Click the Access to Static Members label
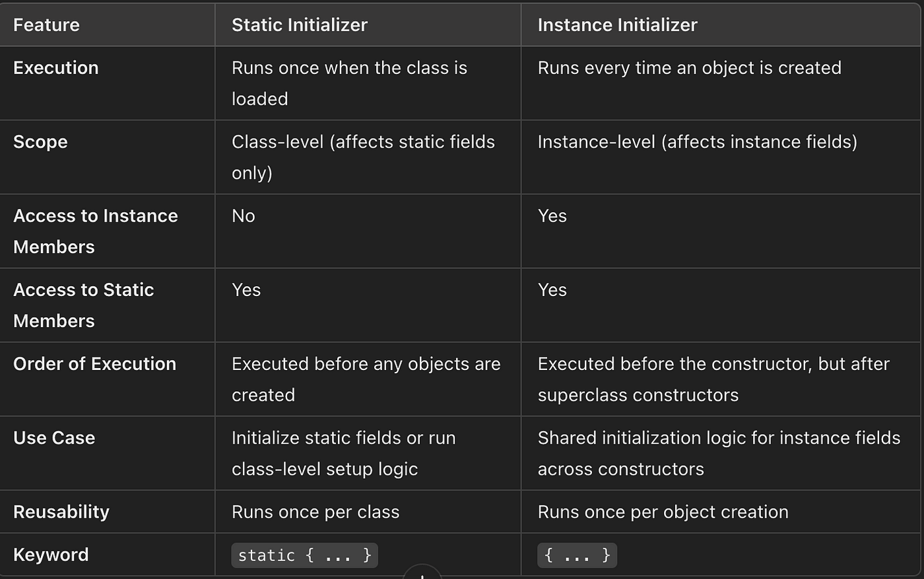Image resolution: width=924 pixels, height=579 pixels. 84,305
